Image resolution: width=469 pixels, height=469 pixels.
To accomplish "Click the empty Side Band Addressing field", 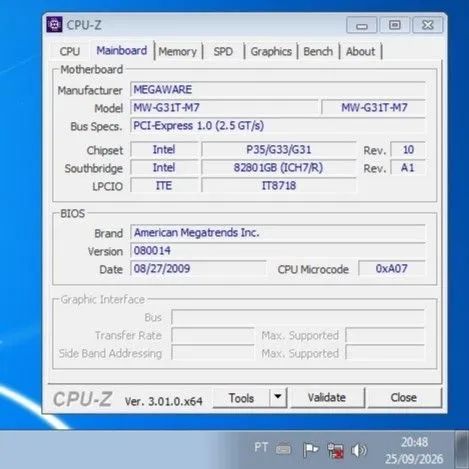I will pyautogui.click(x=213, y=353).
